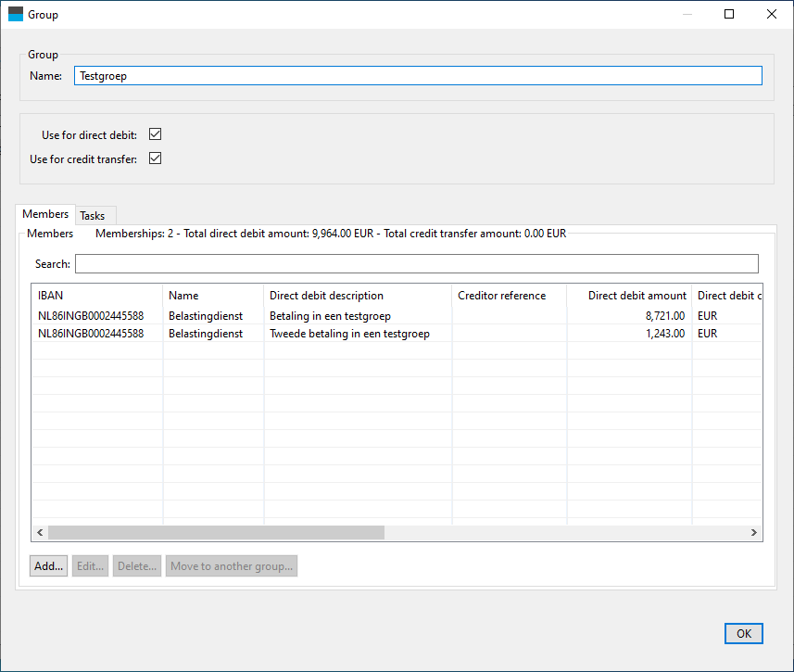Switch to the Tasks tab

pyautogui.click(x=93, y=215)
